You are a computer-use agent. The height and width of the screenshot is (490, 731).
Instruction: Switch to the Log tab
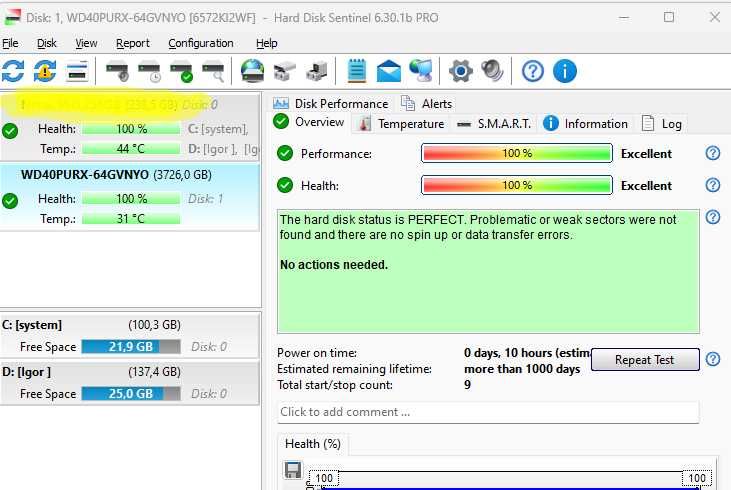662,124
